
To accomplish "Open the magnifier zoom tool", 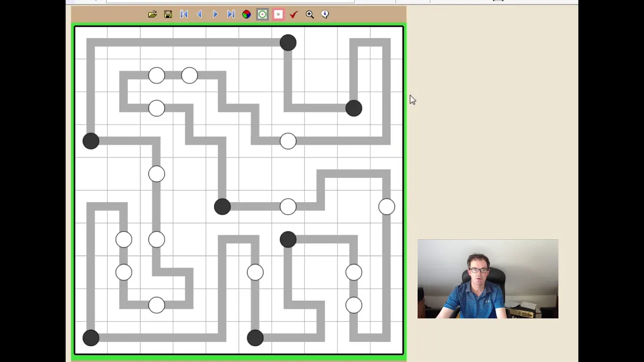I will click(309, 15).
